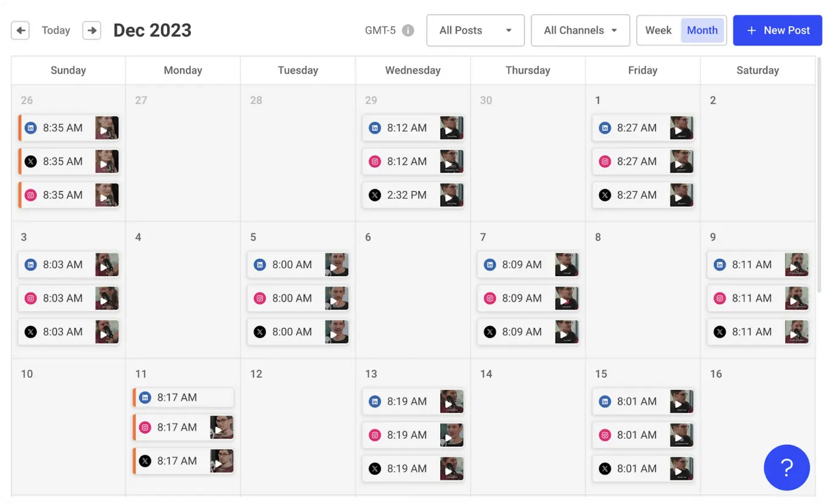Click the X icon on the Dec 9 post
This screenshot has width=829, height=504.
(x=720, y=332)
